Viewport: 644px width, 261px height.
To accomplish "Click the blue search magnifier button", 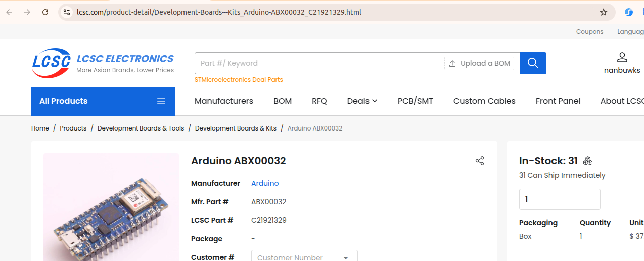I will tap(533, 63).
